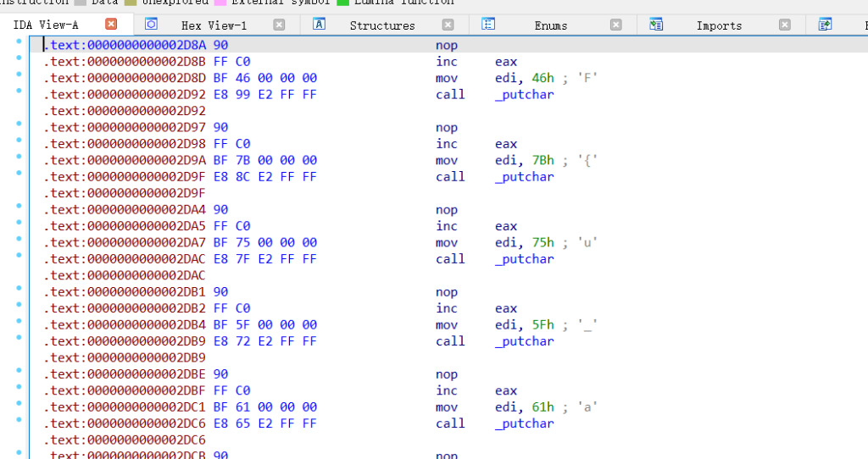Close the Hex View-1 tab
Viewport: 868px width, 459px height.
click(279, 25)
